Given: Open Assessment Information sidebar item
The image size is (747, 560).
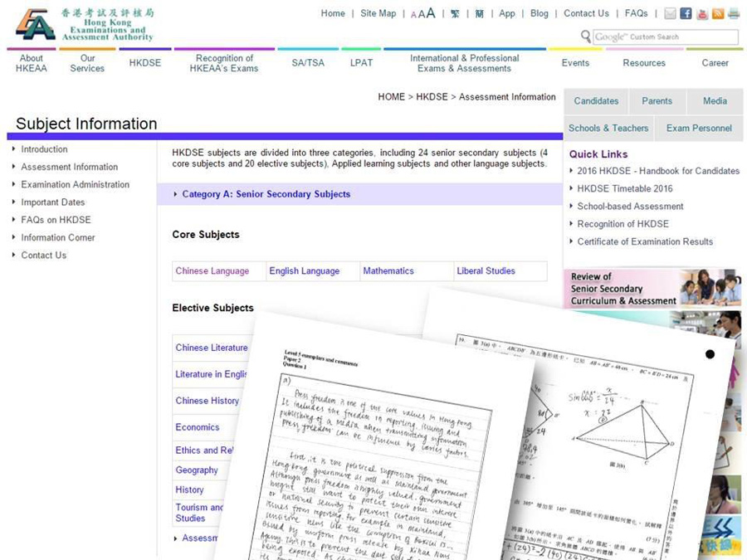Looking at the screenshot, I should tap(69, 167).
